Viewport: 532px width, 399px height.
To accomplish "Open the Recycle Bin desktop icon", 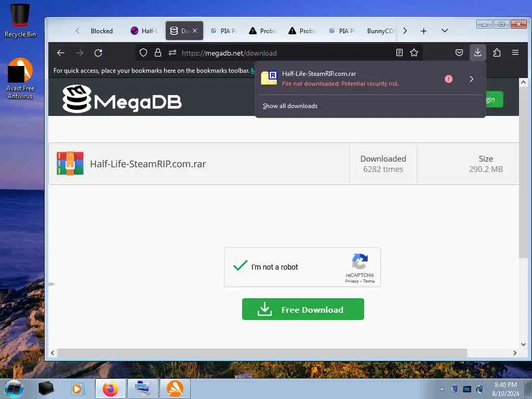I will click(20, 20).
